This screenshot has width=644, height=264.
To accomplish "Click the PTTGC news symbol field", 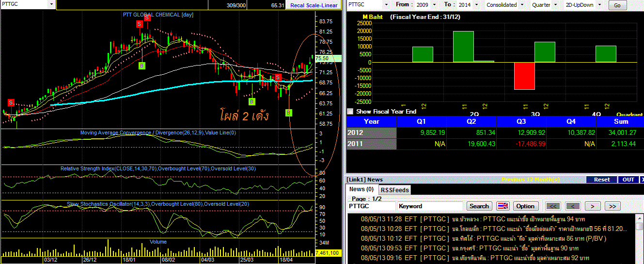I will click(x=371, y=206).
